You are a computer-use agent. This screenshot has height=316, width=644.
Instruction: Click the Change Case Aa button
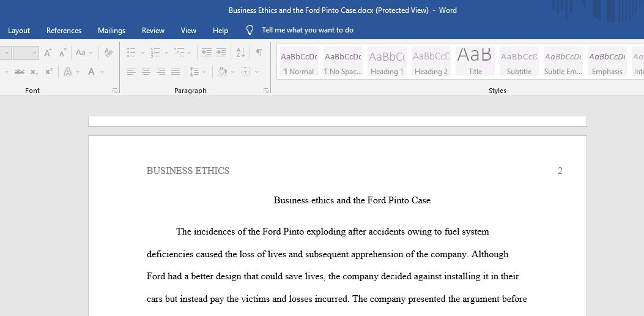81,53
